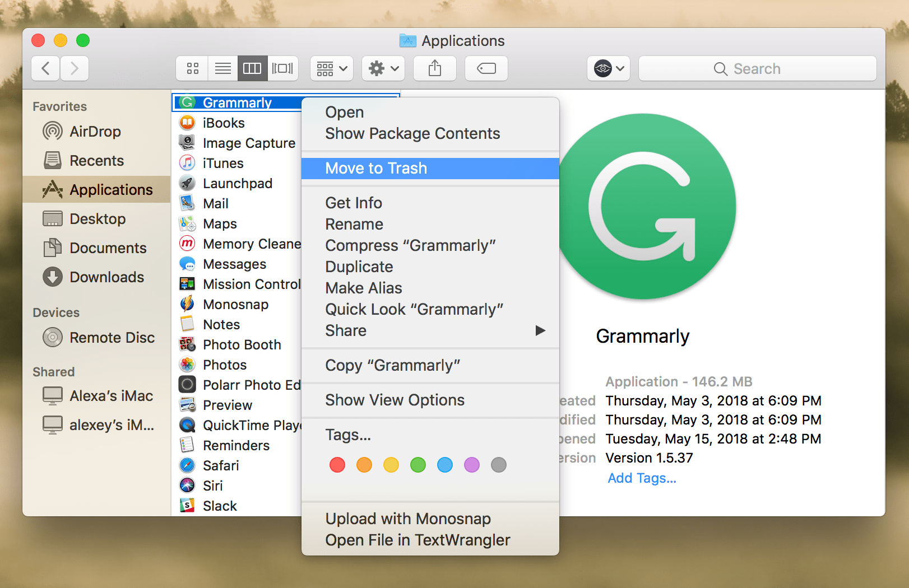The image size is (909, 588).
Task: Select Launchpad in the app list
Action: click(x=238, y=184)
